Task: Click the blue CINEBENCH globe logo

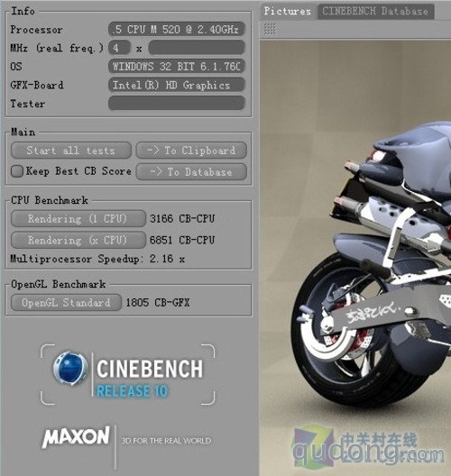Action: [x=70, y=368]
